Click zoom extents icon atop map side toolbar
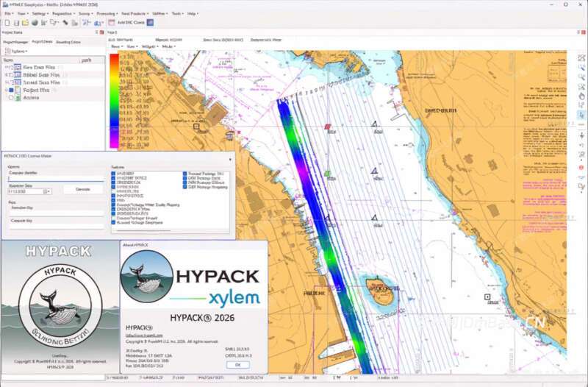The image size is (588, 387). pos(581,58)
